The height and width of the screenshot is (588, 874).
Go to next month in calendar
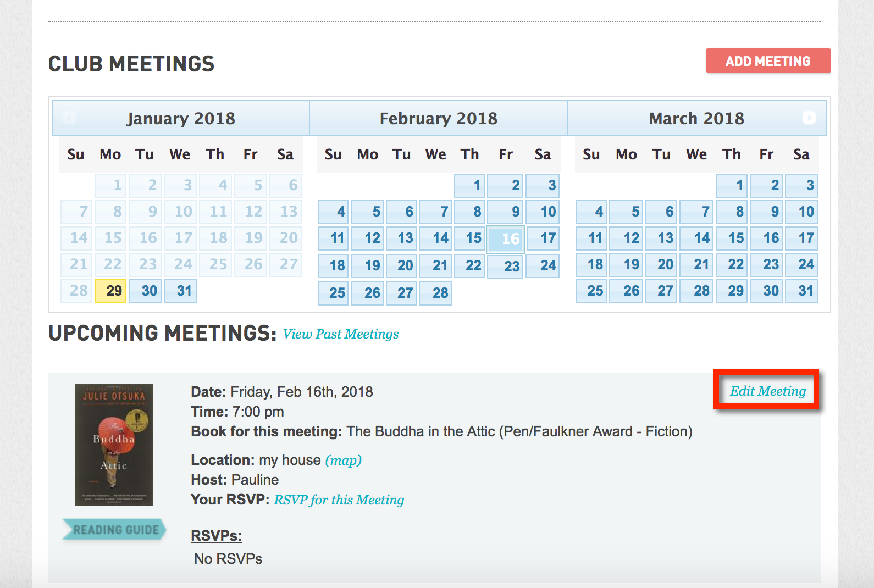click(809, 118)
